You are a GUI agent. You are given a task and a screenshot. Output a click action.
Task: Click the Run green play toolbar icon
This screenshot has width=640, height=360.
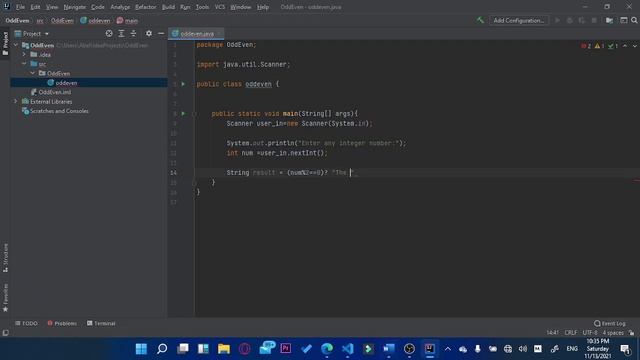pos(557,20)
